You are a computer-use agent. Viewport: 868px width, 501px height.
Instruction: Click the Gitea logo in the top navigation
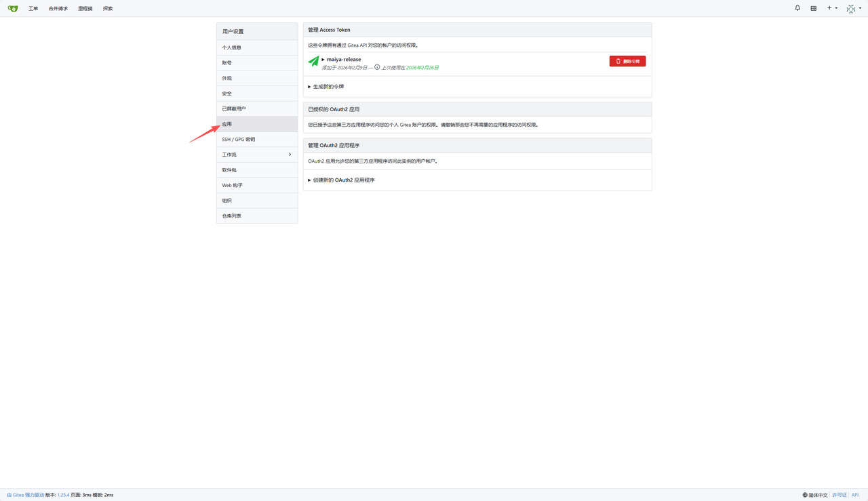(x=13, y=8)
